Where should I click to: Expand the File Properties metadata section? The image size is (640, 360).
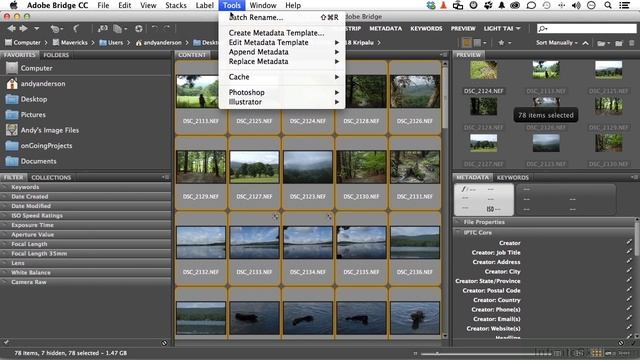click(x=458, y=222)
